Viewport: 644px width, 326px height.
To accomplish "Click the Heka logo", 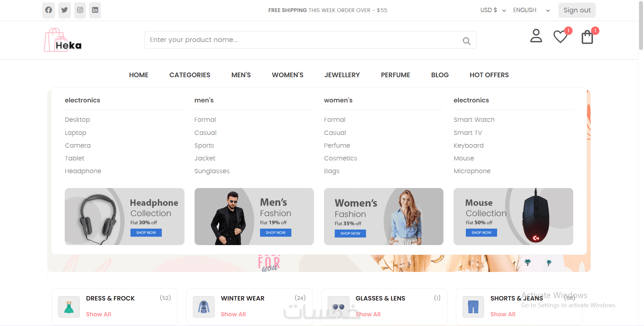I will [63, 40].
